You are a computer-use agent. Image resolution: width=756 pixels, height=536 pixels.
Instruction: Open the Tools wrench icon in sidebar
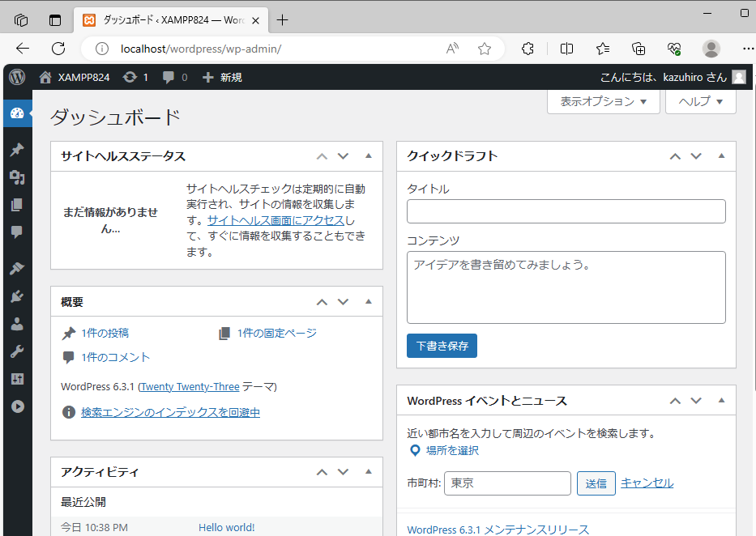point(16,351)
